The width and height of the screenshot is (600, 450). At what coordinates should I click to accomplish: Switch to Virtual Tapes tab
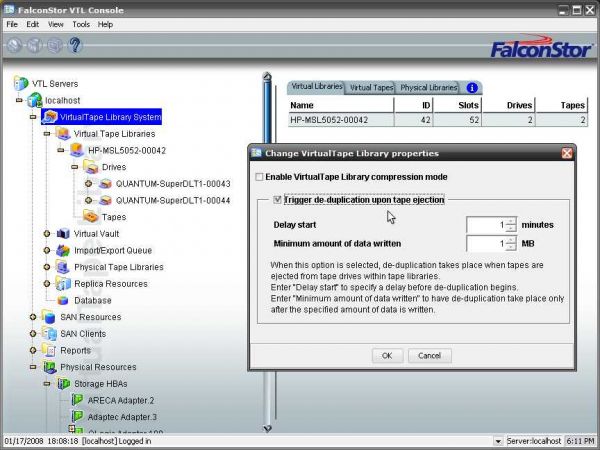pos(371,88)
